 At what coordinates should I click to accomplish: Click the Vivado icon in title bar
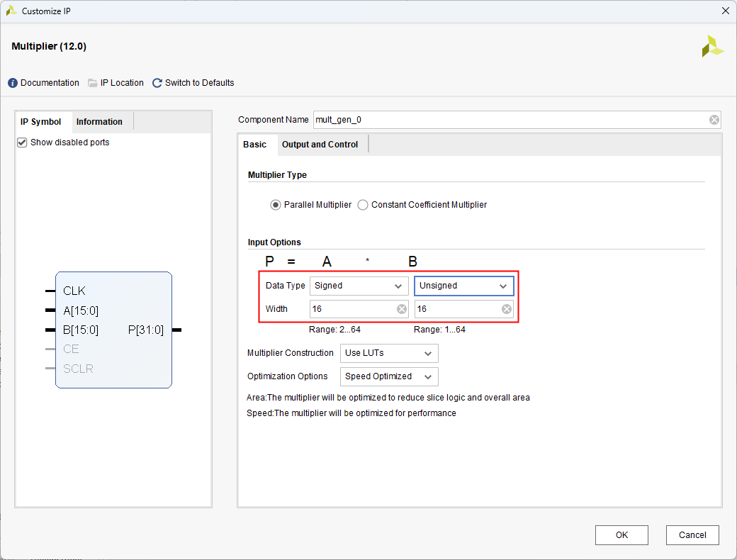point(11,11)
